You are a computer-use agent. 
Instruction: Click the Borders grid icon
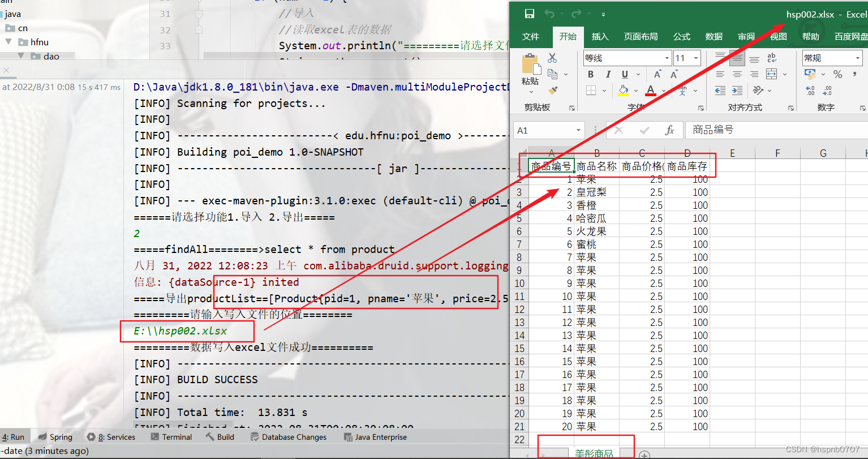[x=591, y=90]
